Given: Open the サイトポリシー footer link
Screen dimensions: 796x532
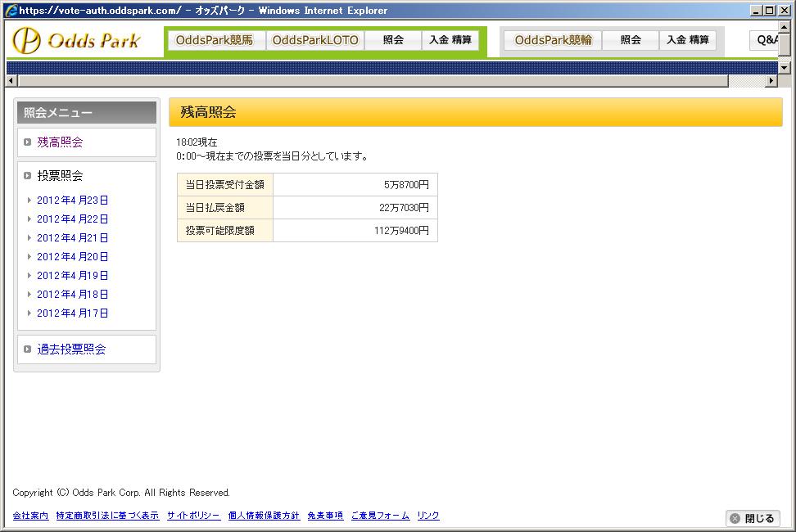Looking at the screenshot, I should tap(193, 516).
